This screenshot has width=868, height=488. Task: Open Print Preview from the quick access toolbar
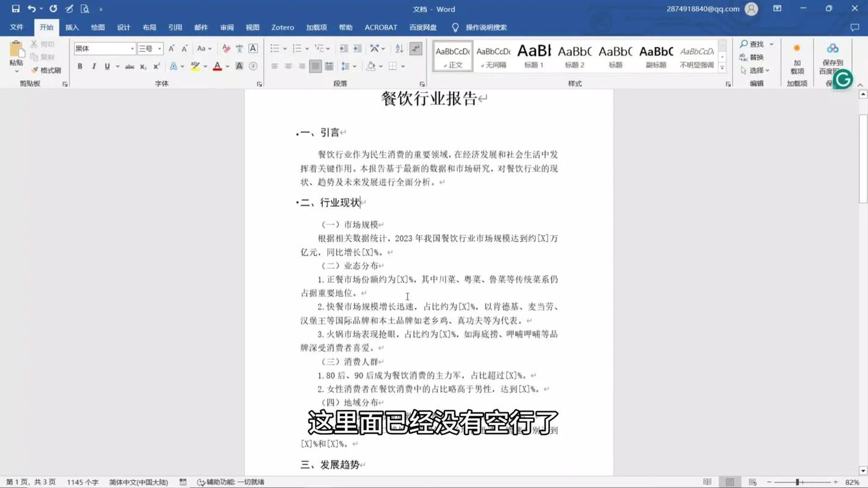click(x=85, y=9)
